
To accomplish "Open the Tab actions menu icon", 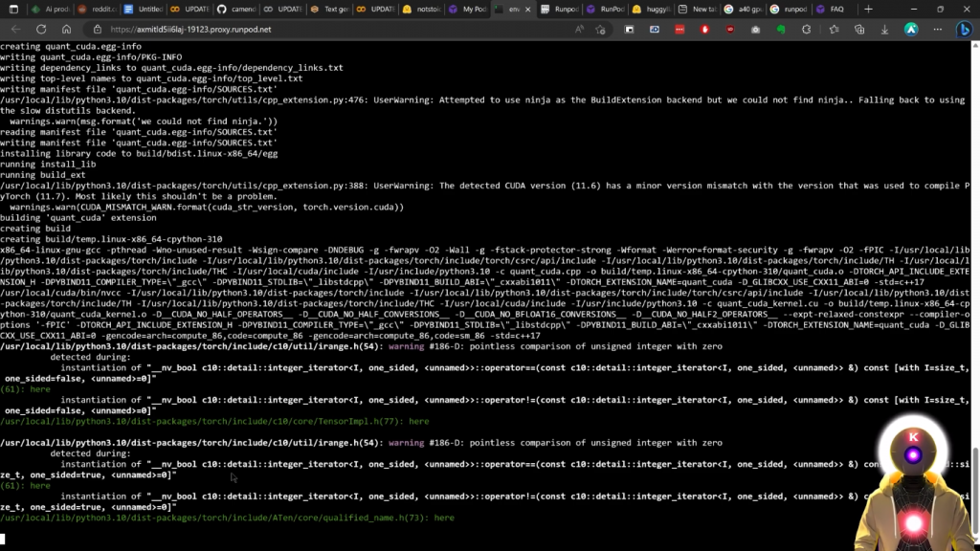I will click(11, 9).
